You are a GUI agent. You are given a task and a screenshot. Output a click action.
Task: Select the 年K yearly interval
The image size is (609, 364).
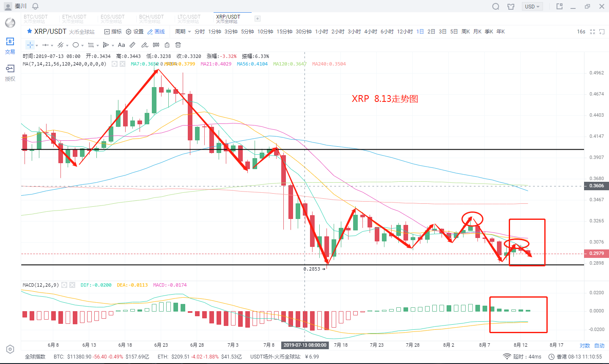click(500, 32)
